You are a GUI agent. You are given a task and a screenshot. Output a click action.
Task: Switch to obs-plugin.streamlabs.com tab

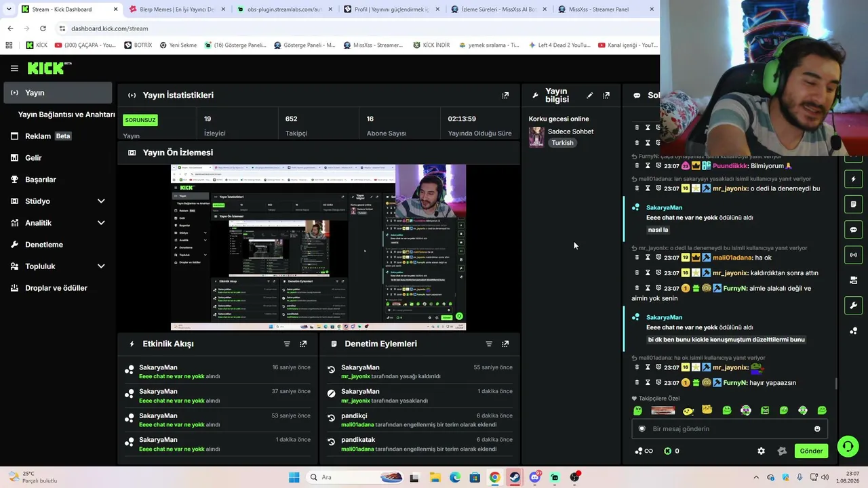285,9
